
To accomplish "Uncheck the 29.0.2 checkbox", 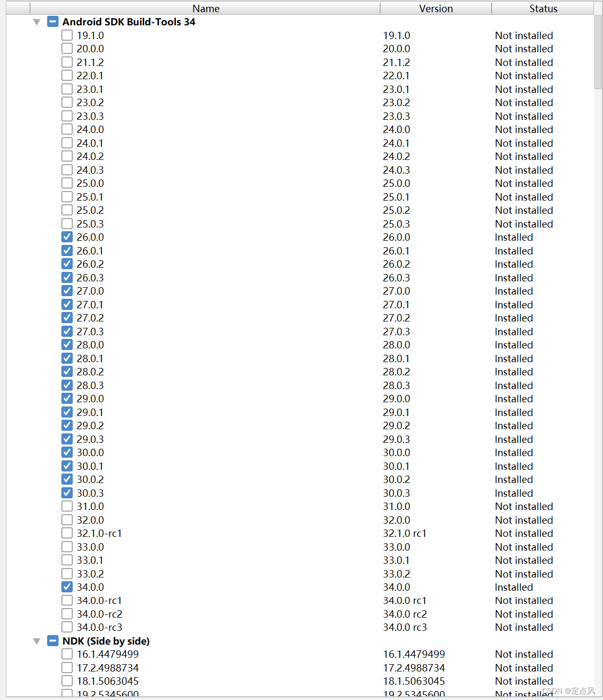I will (67, 425).
